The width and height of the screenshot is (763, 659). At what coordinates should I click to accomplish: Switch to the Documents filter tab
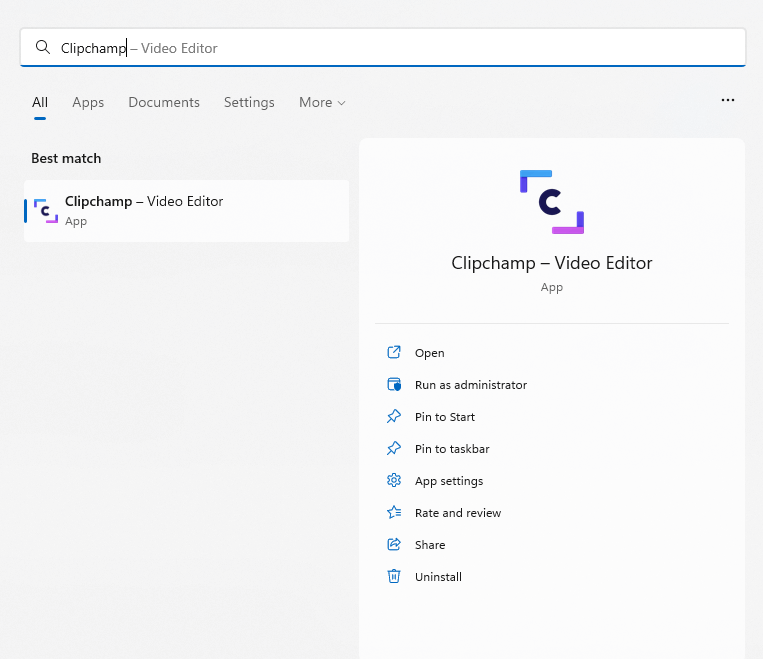point(164,102)
